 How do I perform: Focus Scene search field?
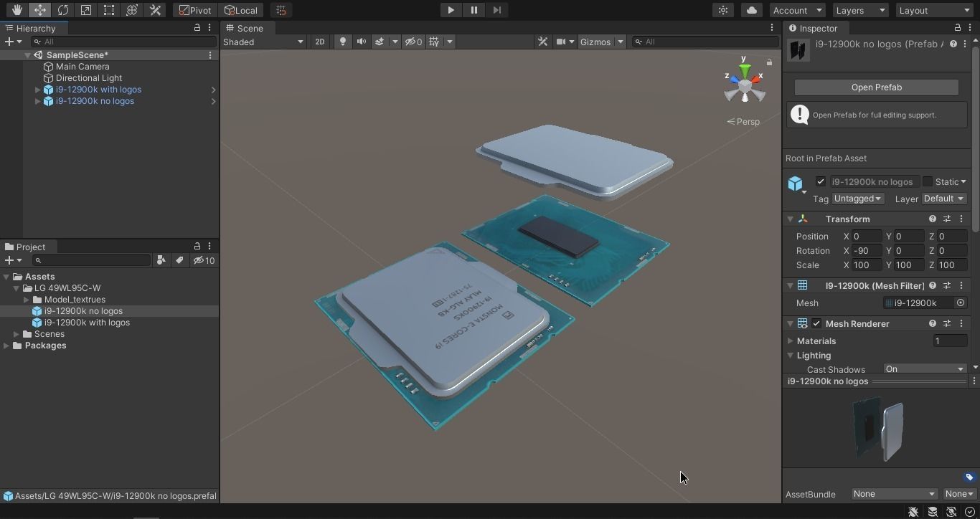[706, 42]
